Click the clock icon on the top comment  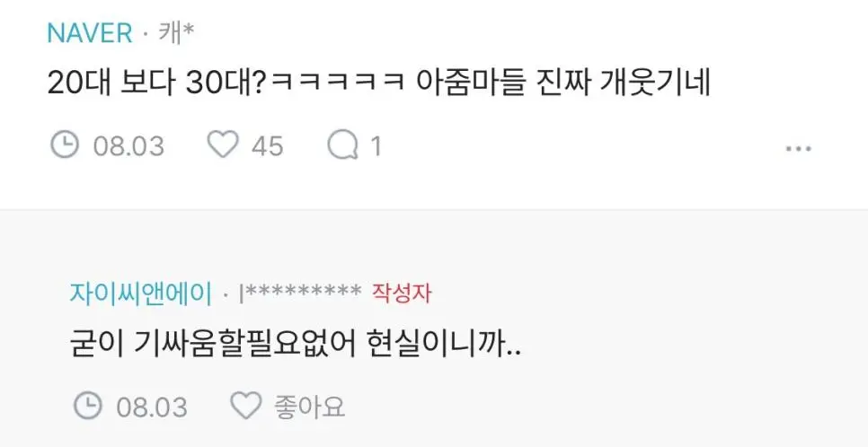(x=64, y=146)
